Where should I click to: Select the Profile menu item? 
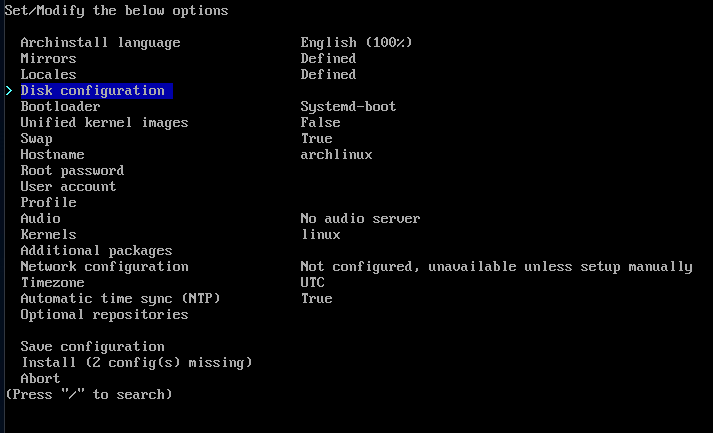point(48,202)
